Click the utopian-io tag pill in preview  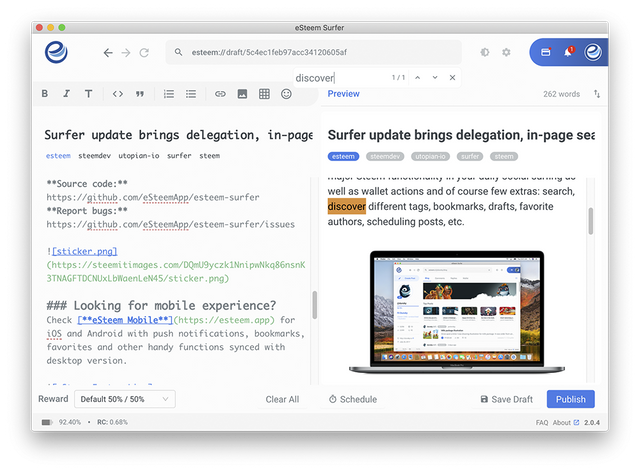pyautogui.click(x=430, y=156)
